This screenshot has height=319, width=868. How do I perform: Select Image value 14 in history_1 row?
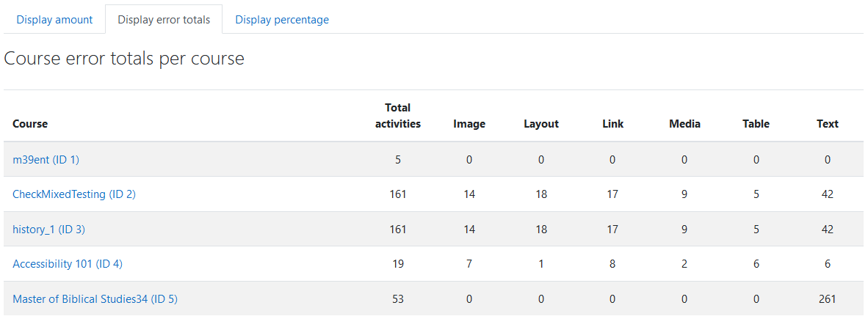click(469, 230)
